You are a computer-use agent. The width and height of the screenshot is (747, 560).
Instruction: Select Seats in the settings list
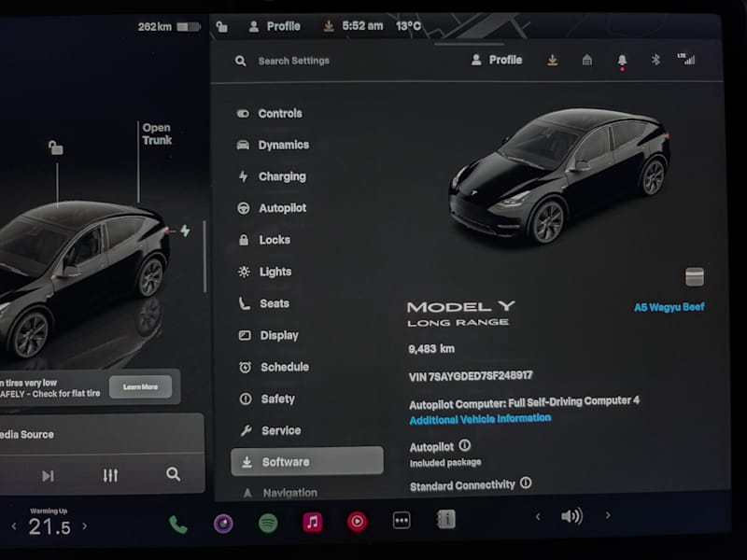[x=264, y=303]
